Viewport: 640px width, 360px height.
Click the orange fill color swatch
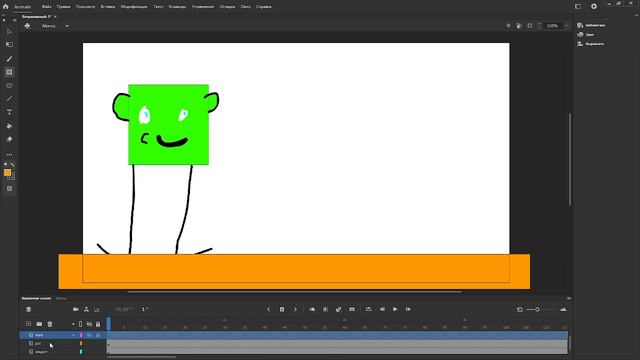click(7, 173)
